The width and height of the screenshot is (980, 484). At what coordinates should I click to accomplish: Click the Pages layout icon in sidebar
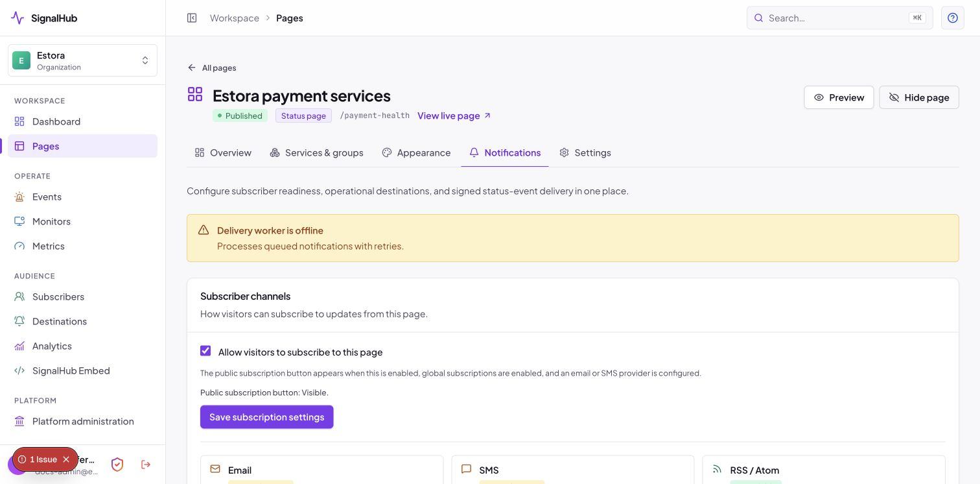click(x=19, y=146)
